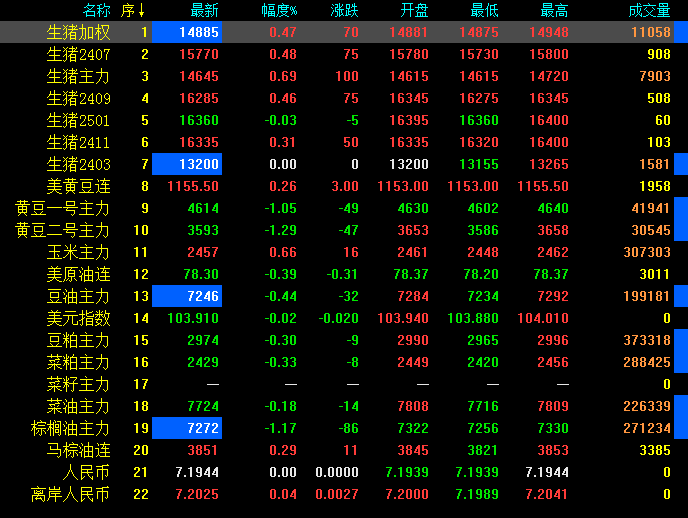Click volume value 307303
This screenshot has width=688, height=518.
pyautogui.click(x=647, y=252)
